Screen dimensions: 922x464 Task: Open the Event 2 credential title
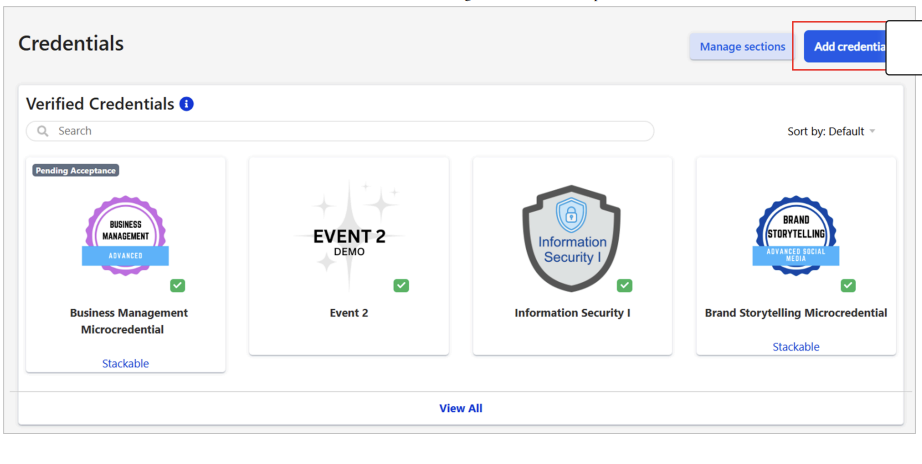pos(349,313)
